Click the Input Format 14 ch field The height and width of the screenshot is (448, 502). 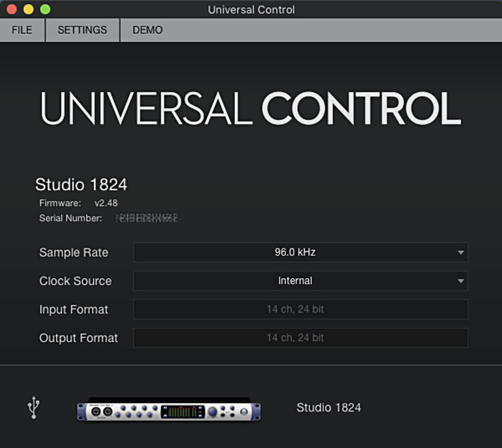[301, 309]
